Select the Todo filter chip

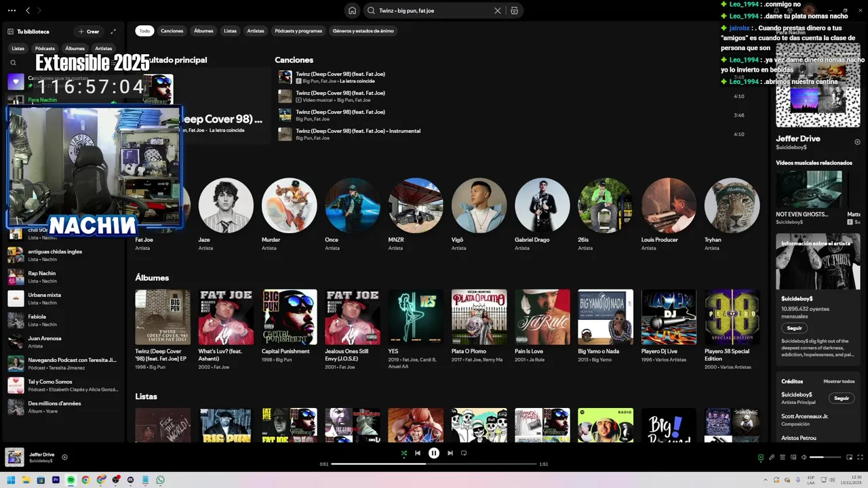pos(144,30)
